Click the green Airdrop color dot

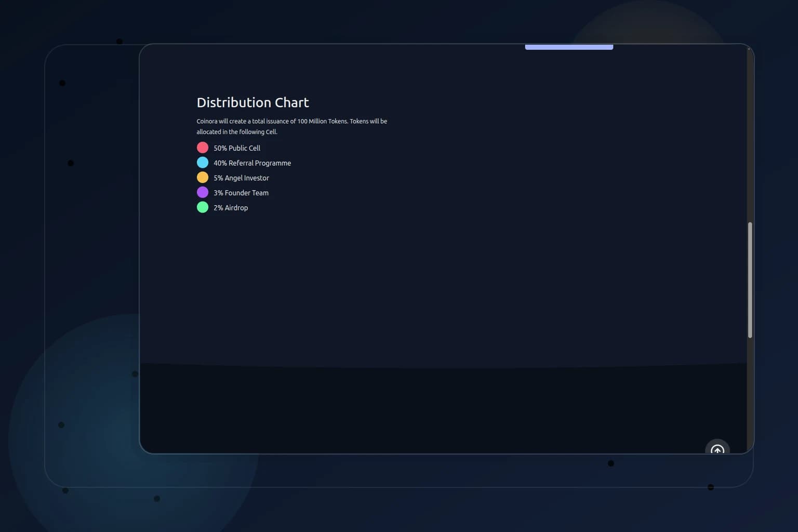[x=203, y=207]
